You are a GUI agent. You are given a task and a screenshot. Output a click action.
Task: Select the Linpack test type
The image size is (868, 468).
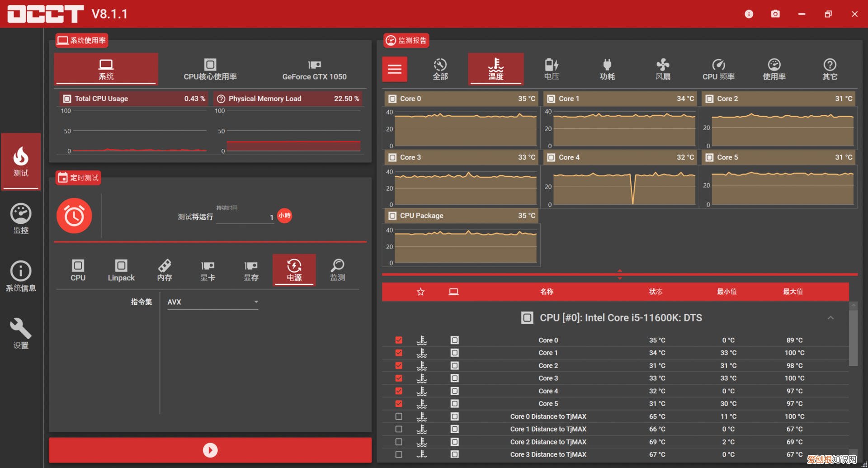click(121, 270)
